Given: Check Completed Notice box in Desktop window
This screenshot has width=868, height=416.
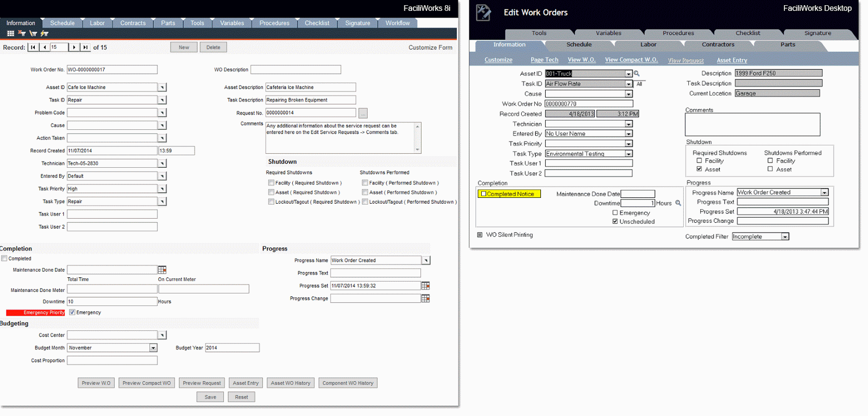Looking at the screenshot, I should (483, 194).
